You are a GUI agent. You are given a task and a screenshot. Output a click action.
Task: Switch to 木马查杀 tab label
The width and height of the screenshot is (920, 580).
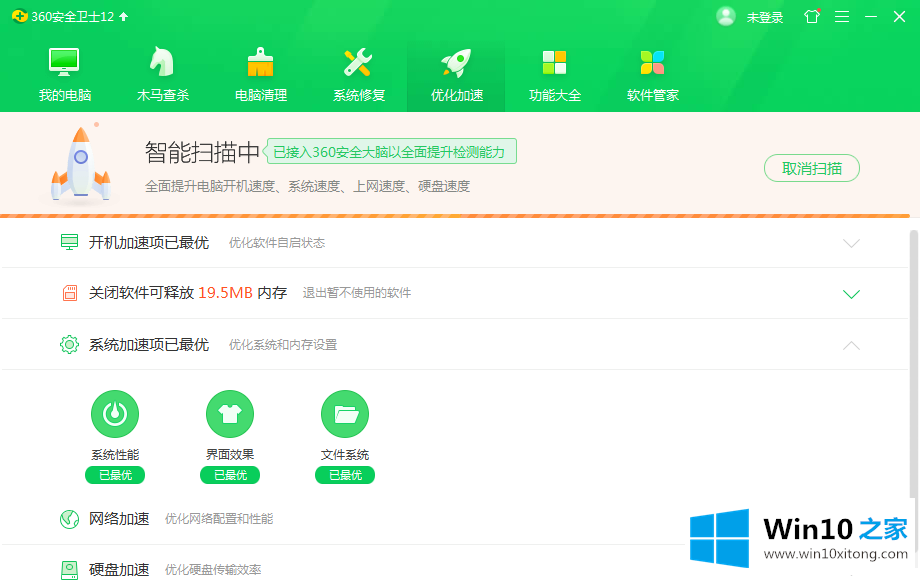coord(163,95)
